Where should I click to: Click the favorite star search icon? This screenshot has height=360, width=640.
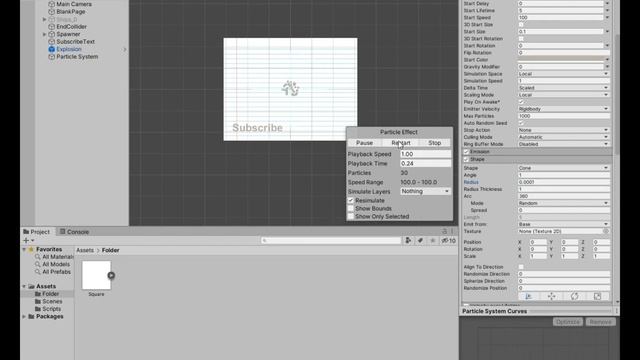point(433,241)
